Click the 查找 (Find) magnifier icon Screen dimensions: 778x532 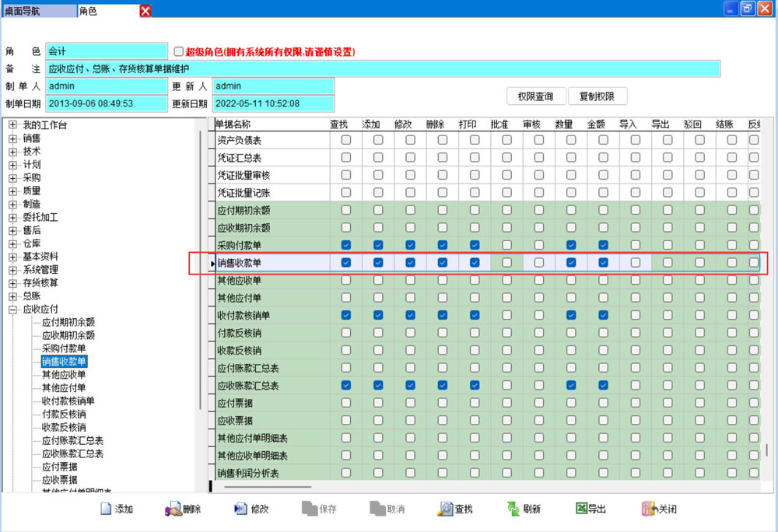coord(445,509)
